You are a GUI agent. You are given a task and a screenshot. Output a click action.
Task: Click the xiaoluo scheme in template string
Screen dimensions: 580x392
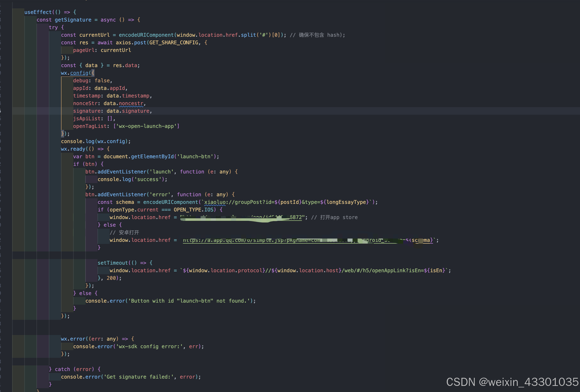(x=215, y=202)
